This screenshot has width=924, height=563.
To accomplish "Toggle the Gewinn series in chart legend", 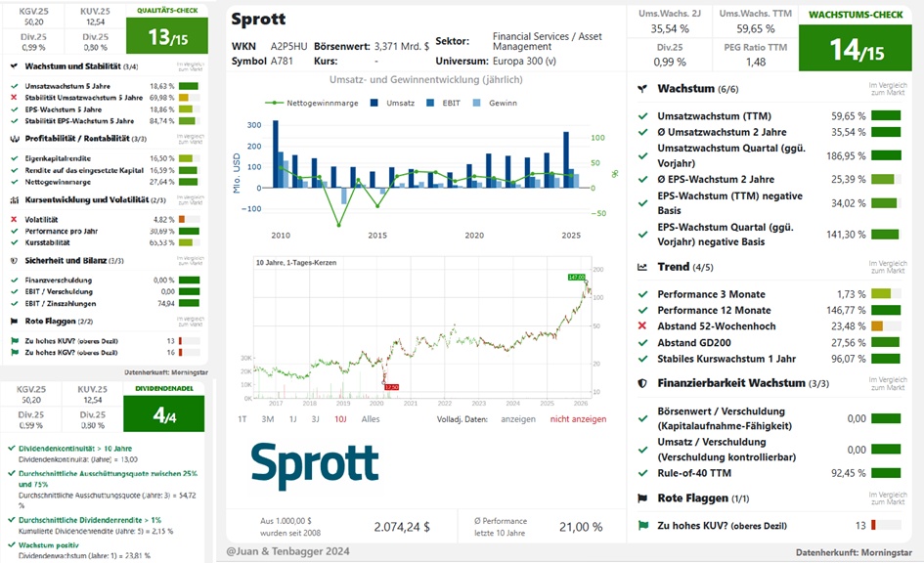I will click(x=495, y=103).
